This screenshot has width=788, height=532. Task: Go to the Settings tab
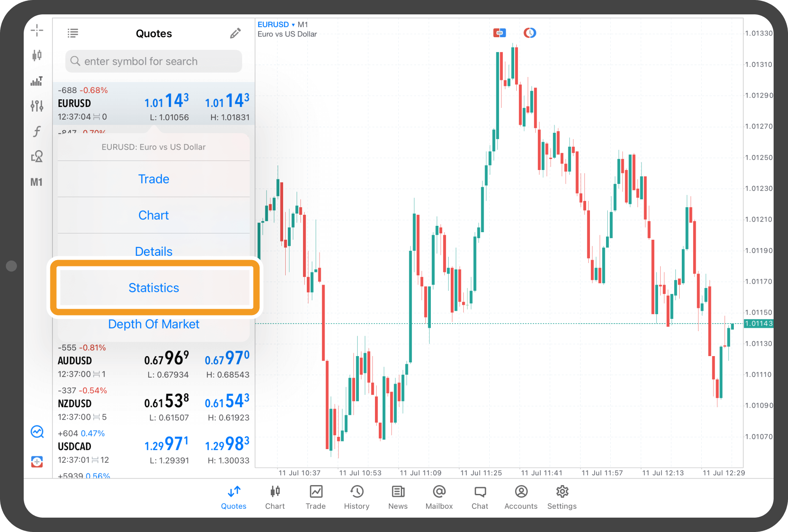tap(562, 497)
